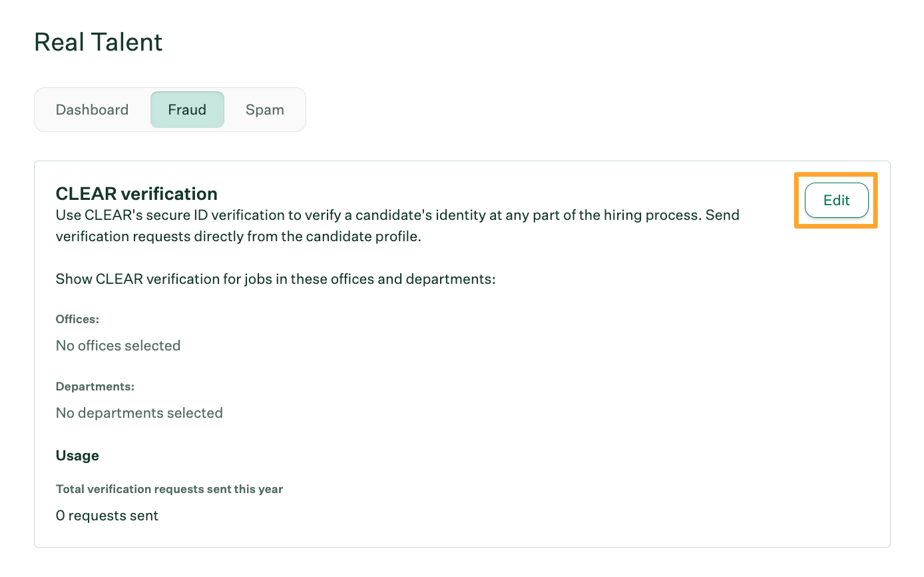Viewport: 924px width, 577px height.
Task: Click the Departments field label
Action: click(x=95, y=386)
